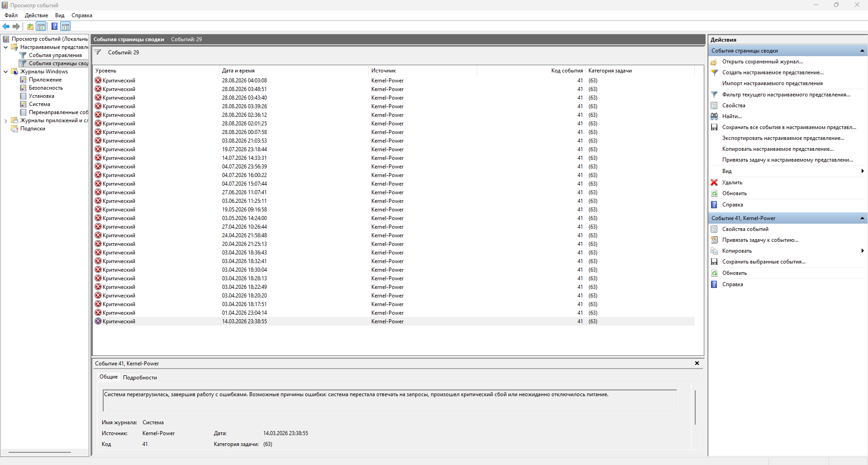This screenshot has width=868, height=465.
Task: Toggle the action pane toolbar icon
Action: point(66,26)
